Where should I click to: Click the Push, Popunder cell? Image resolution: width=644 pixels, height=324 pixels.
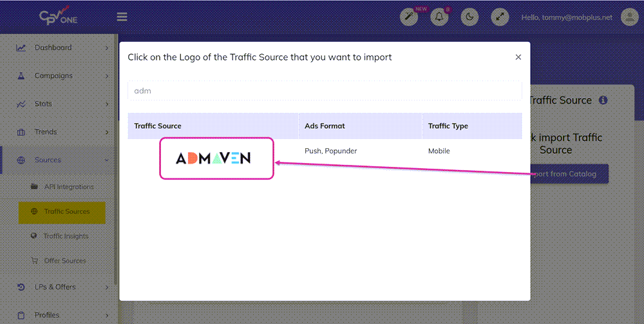[x=330, y=151]
